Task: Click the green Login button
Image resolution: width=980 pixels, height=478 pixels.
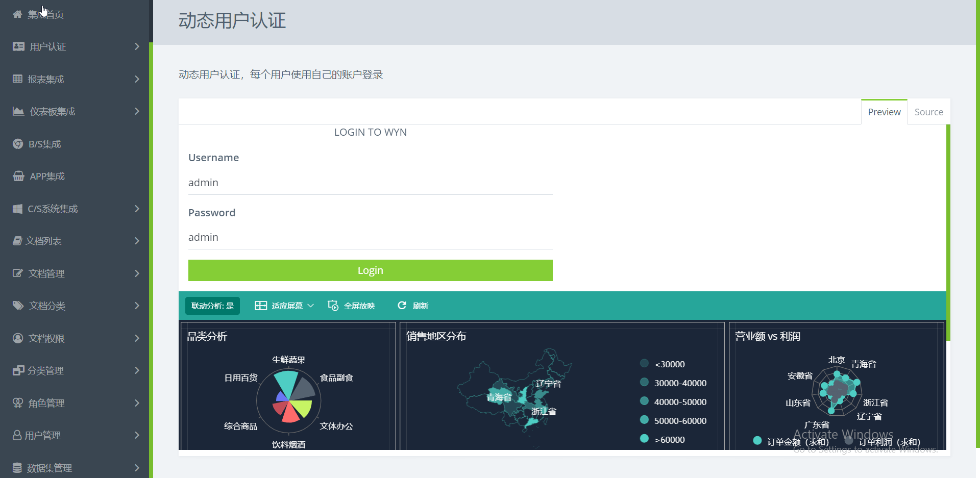Action: pyautogui.click(x=370, y=270)
